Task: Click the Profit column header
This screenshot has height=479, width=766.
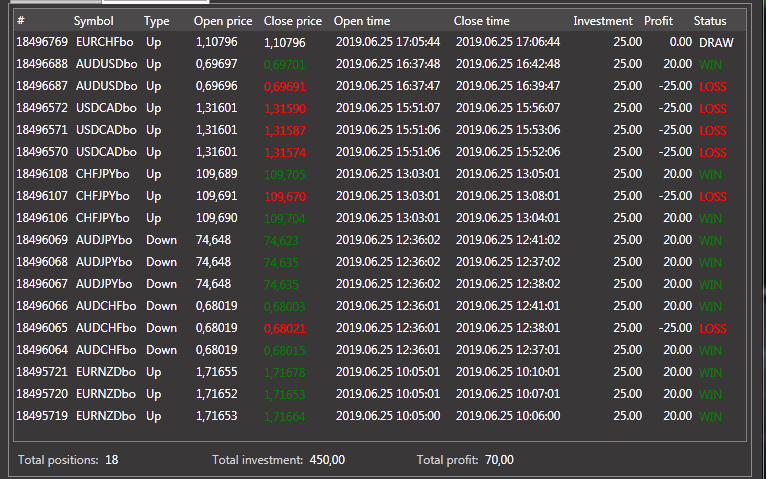Action: [x=658, y=21]
